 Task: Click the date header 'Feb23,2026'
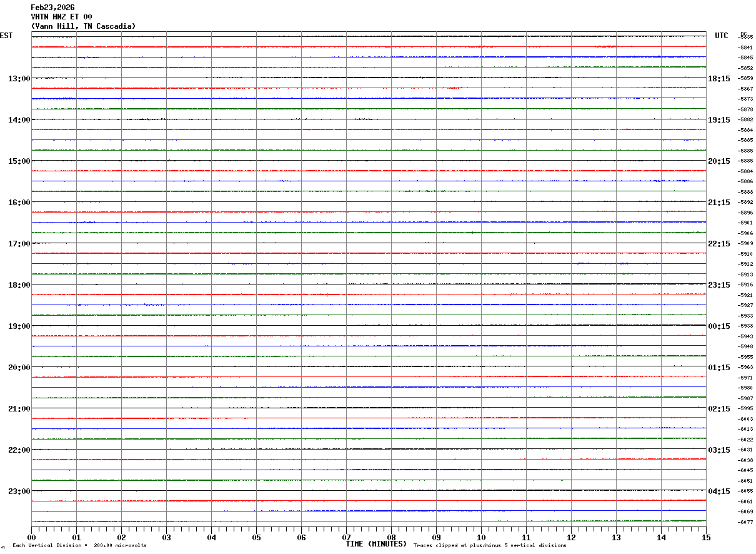pos(52,8)
